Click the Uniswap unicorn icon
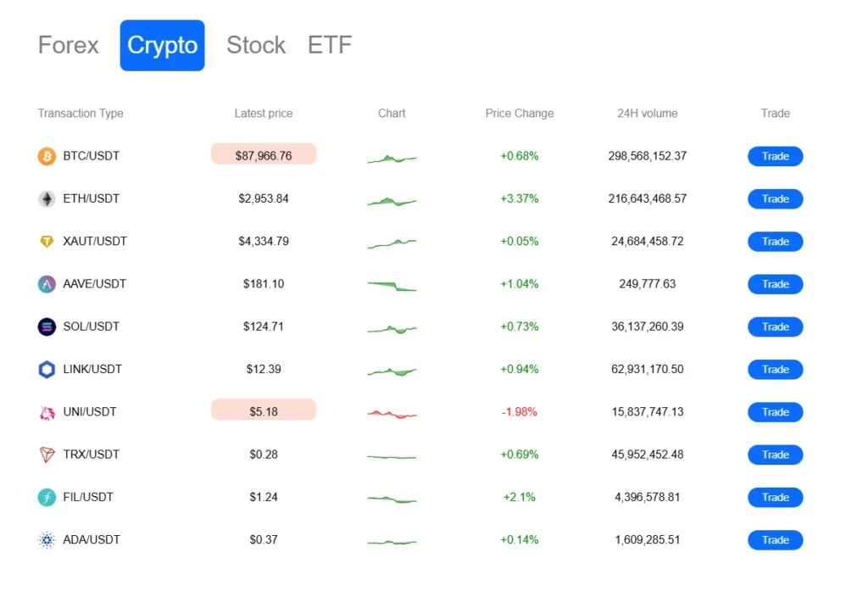This screenshot has width=868, height=597. [x=47, y=412]
